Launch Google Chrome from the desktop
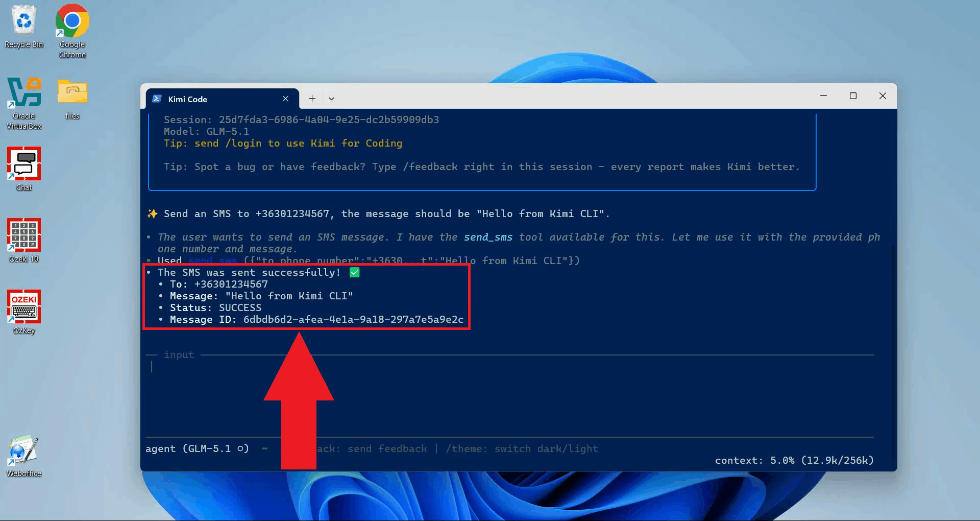 72,31
